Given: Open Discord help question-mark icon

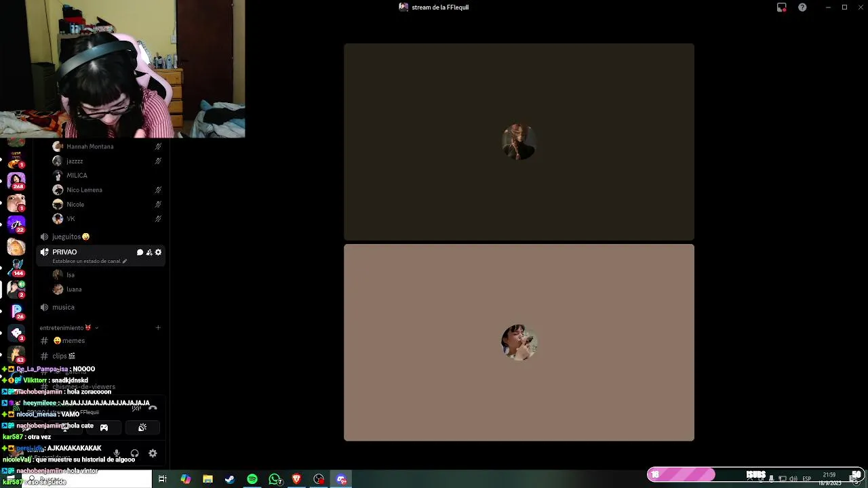Looking at the screenshot, I should pyautogui.click(x=802, y=7).
